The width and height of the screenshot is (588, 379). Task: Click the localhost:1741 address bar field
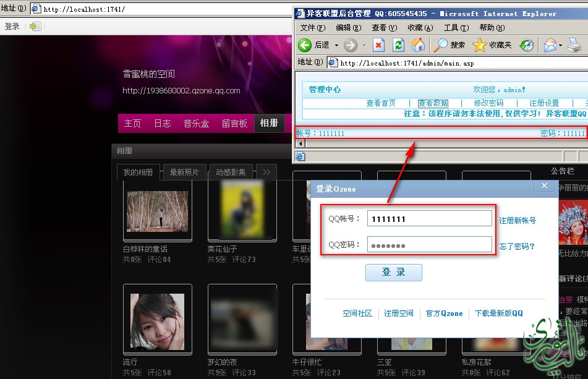(161, 9)
